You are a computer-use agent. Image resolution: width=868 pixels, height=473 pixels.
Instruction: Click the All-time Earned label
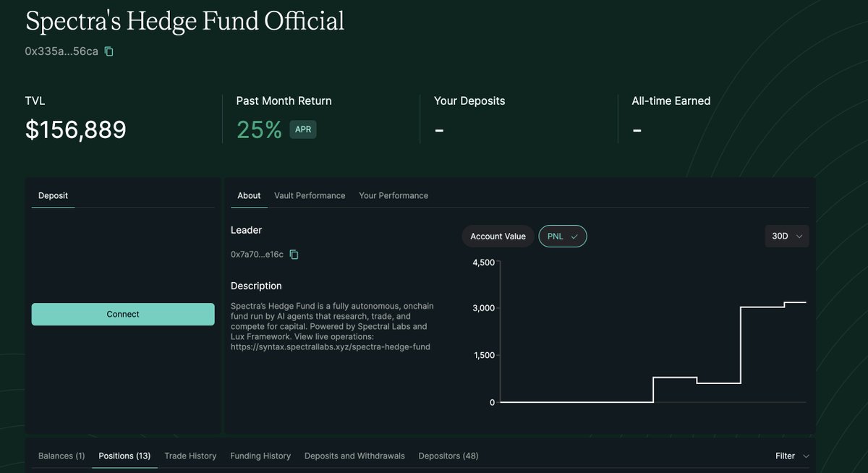671,101
